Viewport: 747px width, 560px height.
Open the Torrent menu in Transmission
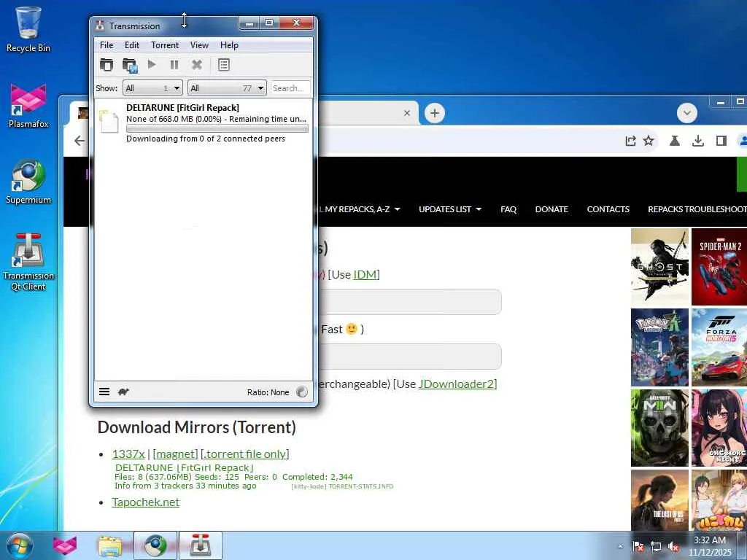click(165, 45)
